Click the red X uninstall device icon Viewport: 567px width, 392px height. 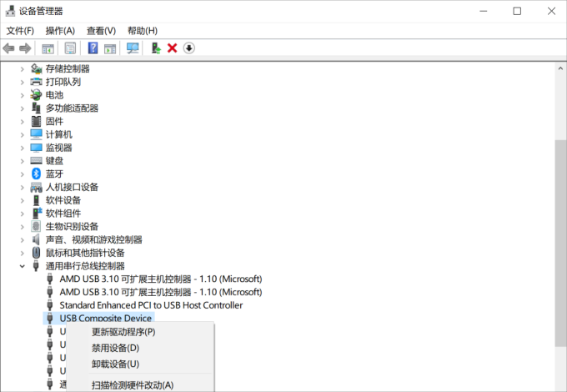point(172,48)
